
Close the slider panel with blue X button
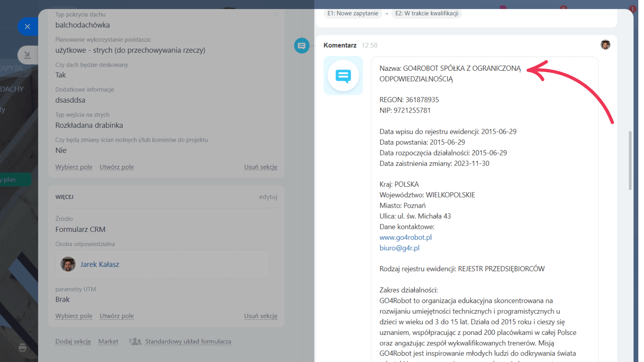(x=28, y=26)
